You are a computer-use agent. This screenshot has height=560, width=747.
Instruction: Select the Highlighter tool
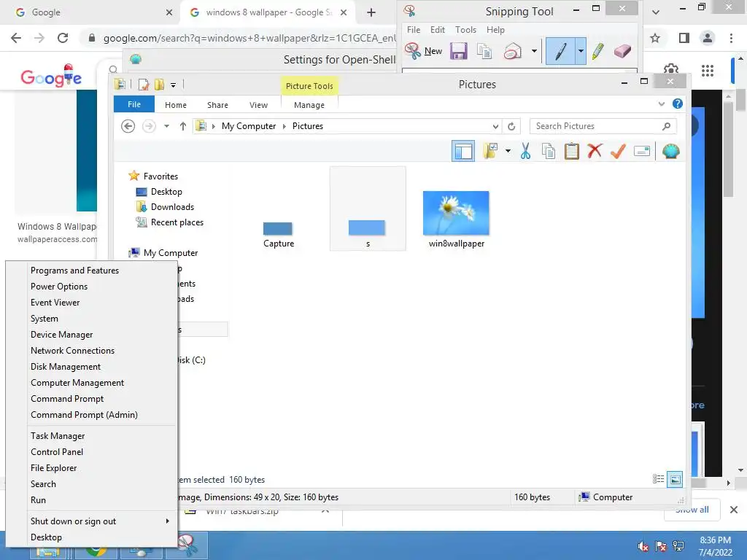click(598, 51)
